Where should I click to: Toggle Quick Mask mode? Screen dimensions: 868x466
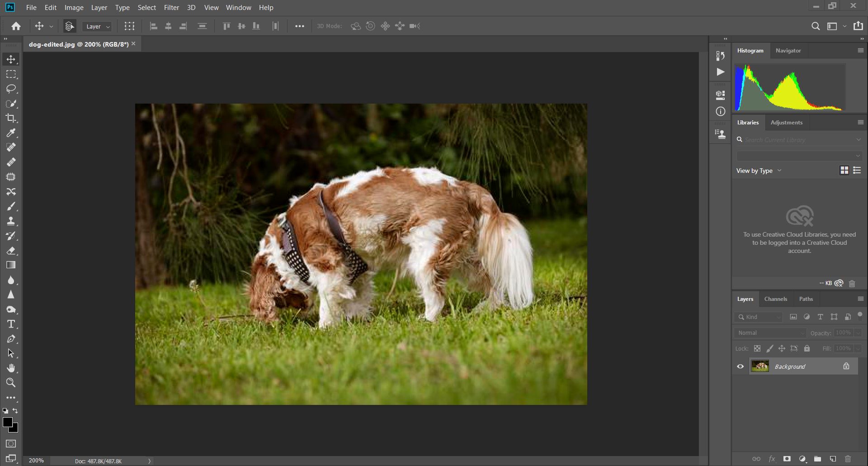click(11, 444)
